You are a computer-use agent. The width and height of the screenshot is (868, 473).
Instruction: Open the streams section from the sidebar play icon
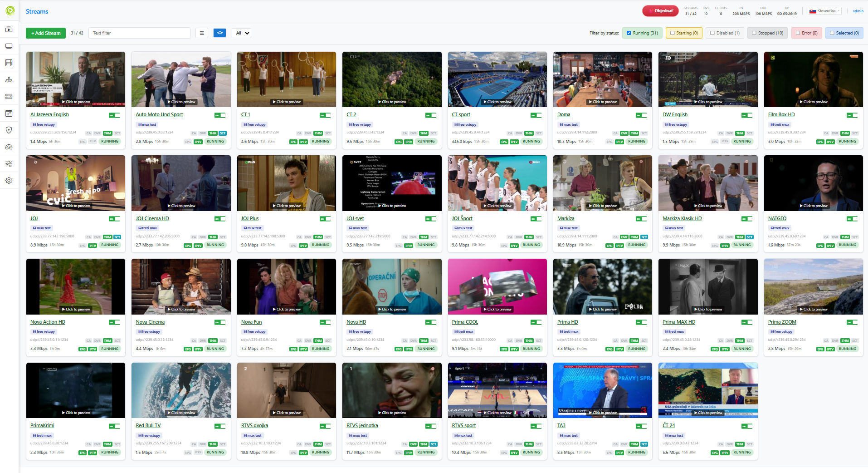pyautogui.click(x=9, y=30)
